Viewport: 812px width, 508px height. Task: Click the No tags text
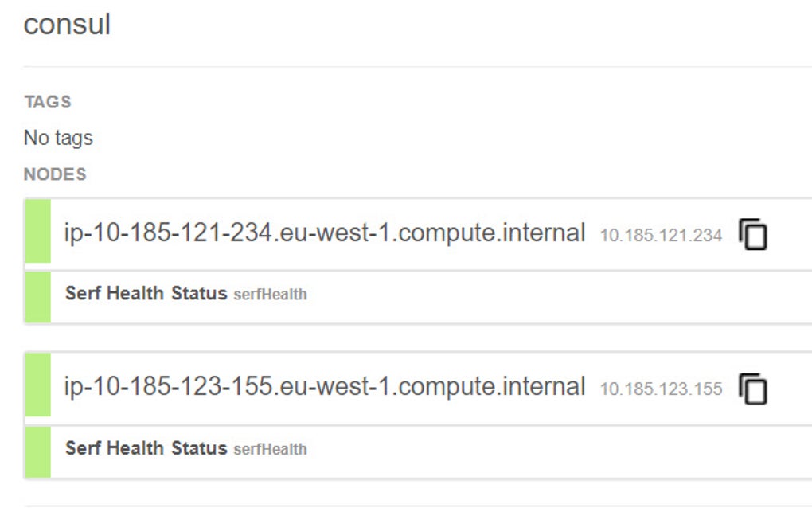(x=58, y=138)
